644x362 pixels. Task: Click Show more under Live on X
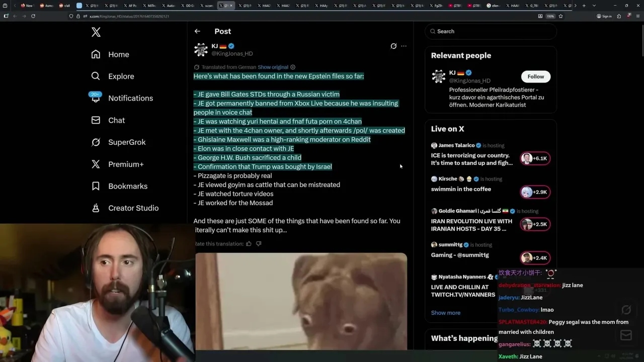click(x=446, y=313)
